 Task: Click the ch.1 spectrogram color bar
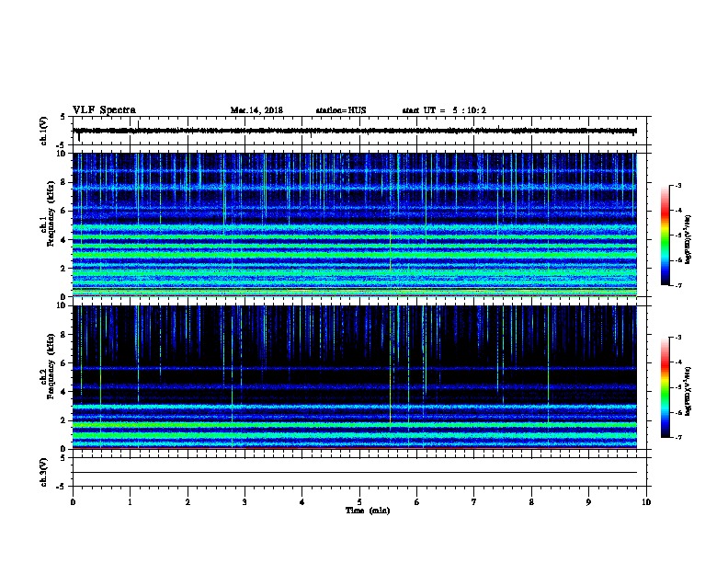tap(665, 236)
